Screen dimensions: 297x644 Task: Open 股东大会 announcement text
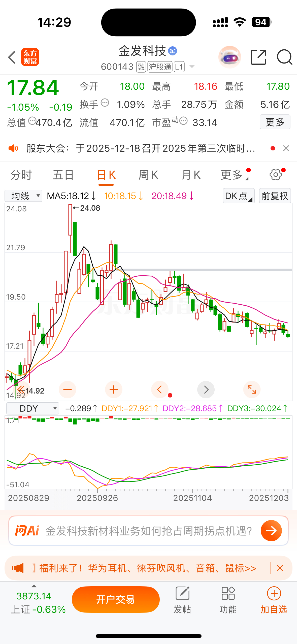pos(141,148)
